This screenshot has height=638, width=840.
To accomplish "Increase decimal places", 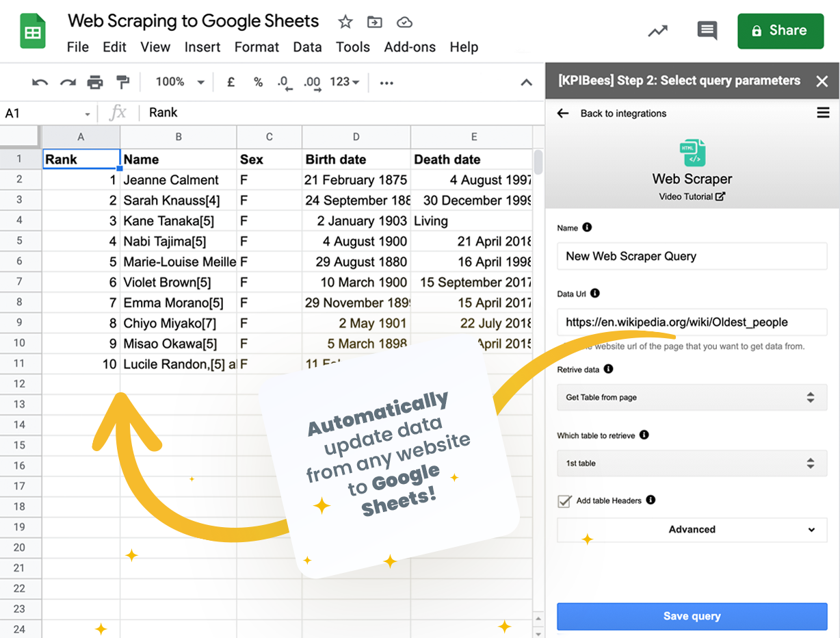I will pyautogui.click(x=312, y=83).
